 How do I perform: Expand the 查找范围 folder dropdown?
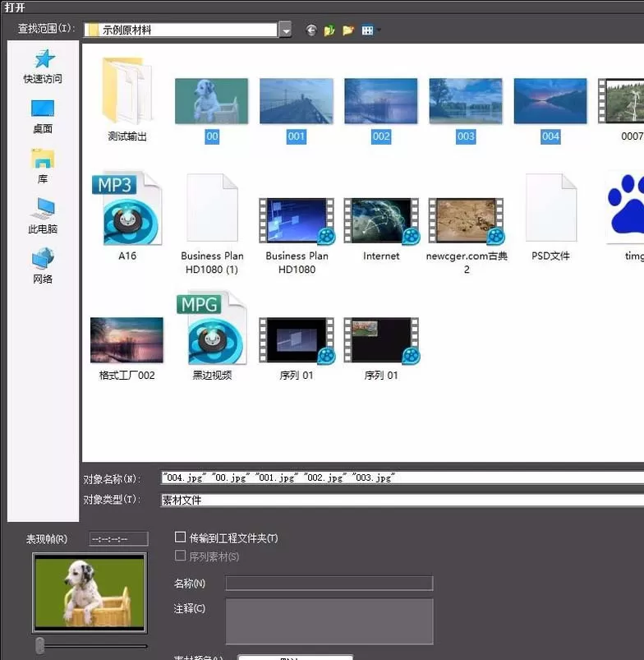click(286, 30)
